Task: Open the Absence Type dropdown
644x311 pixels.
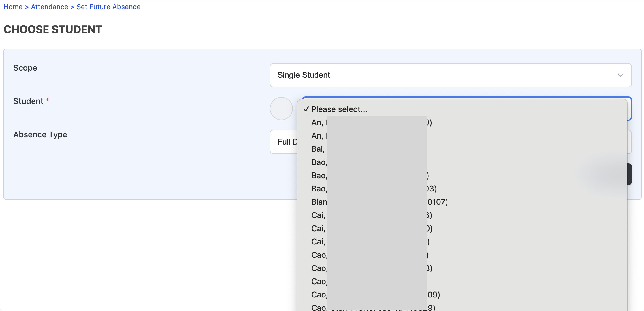Action: pos(284,142)
